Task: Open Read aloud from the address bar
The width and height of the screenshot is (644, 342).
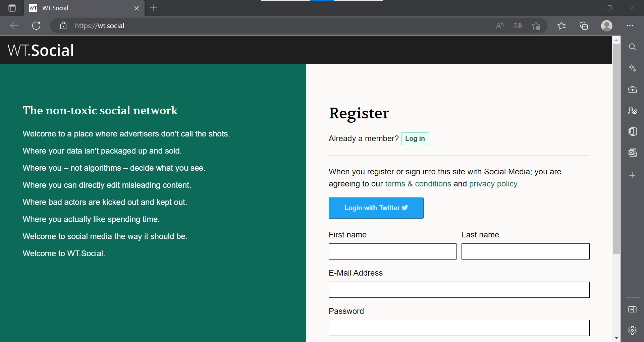Action: click(500, 25)
